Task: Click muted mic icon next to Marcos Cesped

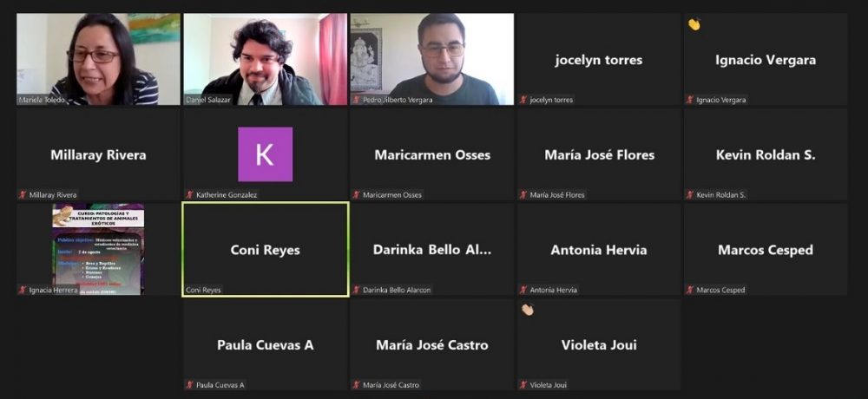Action: coord(690,290)
